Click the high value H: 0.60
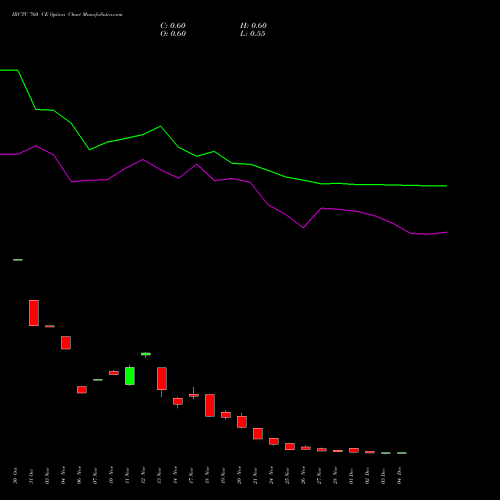 pyautogui.click(x=253, y=26)
